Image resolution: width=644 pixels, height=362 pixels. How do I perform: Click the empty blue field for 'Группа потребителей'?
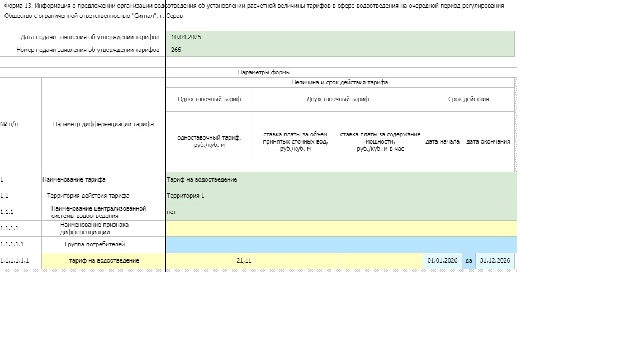click(x=341, y=245)
